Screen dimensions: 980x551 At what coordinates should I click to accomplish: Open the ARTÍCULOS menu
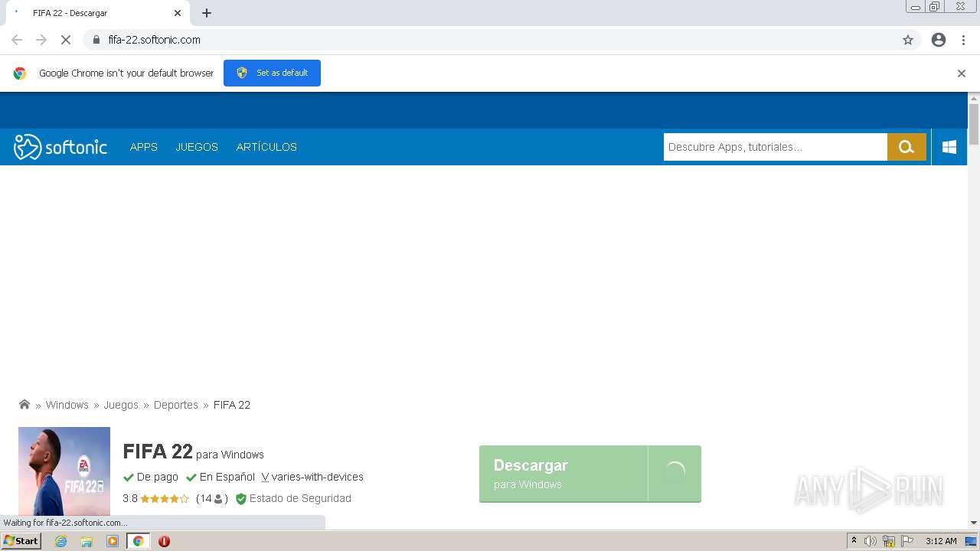point(266,147)
